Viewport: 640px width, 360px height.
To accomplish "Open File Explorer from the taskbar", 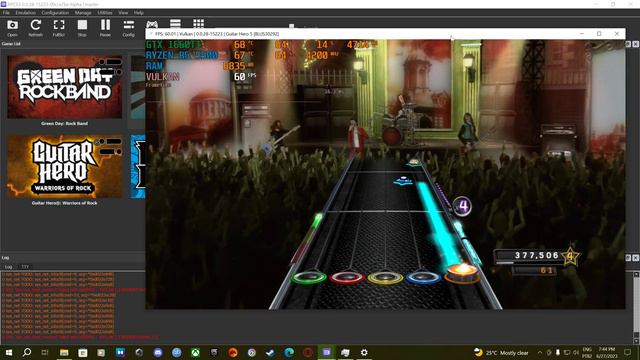I will (x=64, y=352).
